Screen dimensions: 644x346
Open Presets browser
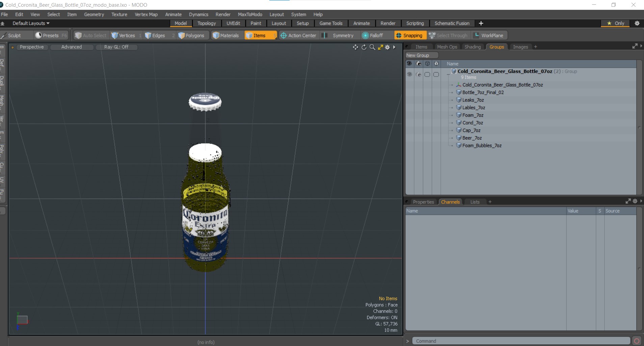pos(51,35)
